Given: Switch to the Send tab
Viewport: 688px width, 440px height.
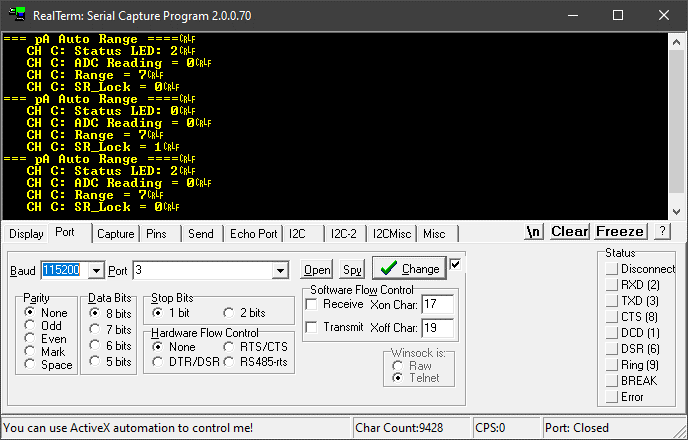Looking at the screenshot, I should click(x=201, y=234).
